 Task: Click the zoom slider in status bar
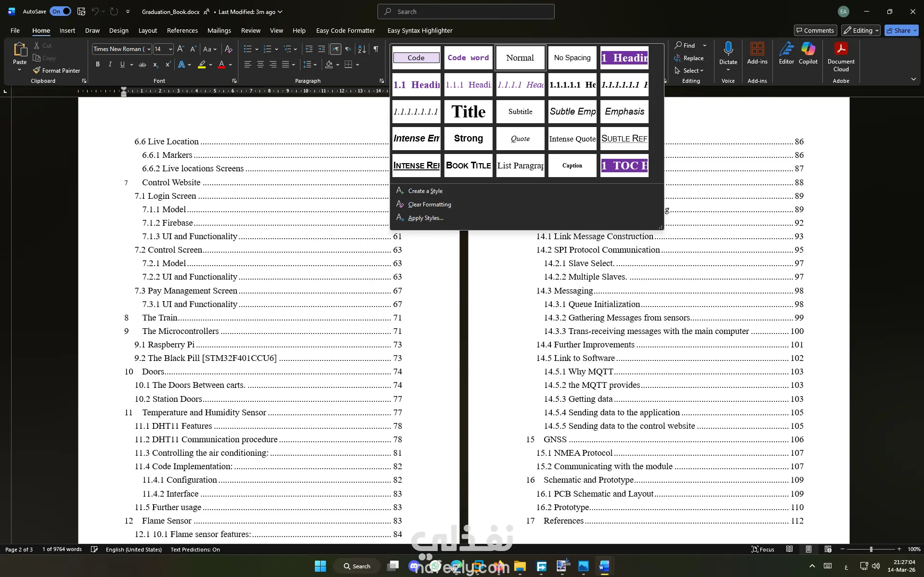871,549
